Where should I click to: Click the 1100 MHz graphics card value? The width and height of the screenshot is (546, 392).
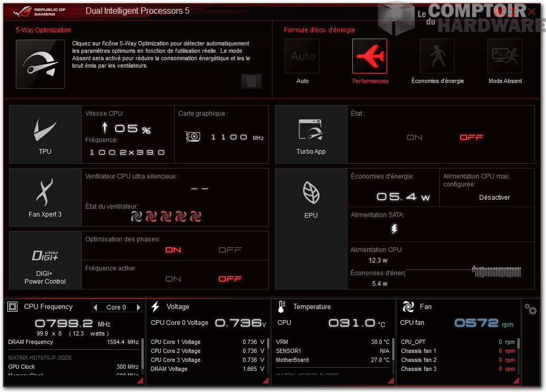(238, 137)
